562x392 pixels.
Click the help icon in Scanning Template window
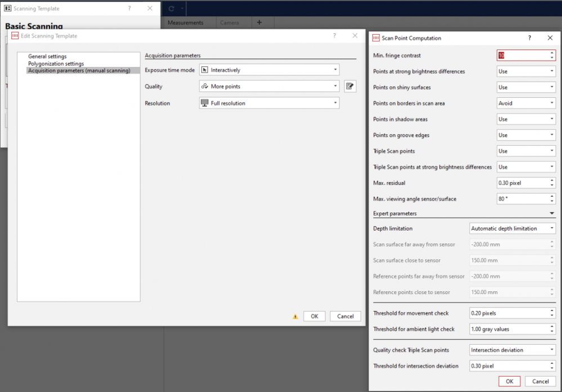pyautogui.click(x=129, y=8)
